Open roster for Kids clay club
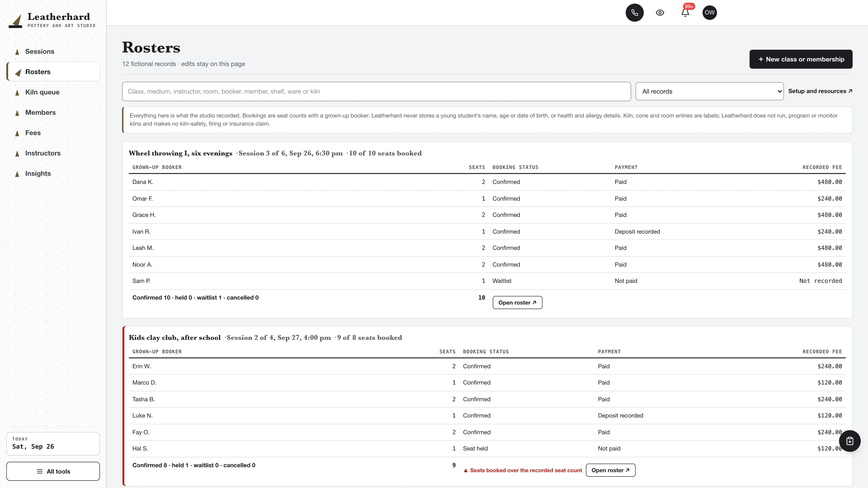Screen dimensions: 868x488 tap(611, 470)
